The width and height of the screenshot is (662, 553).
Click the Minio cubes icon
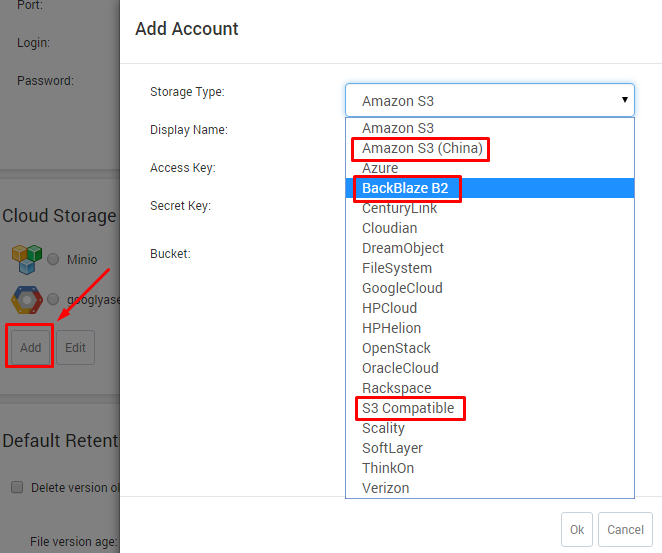click(26, 259)
